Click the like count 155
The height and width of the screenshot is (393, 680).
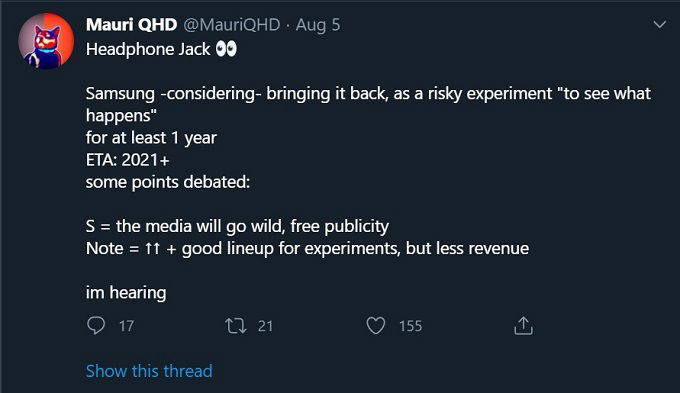(410, 326)
